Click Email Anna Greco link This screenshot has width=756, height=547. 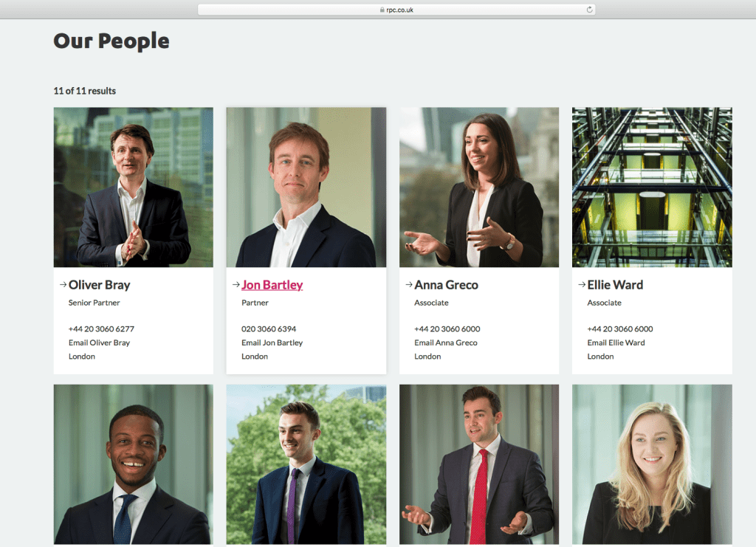(x=445, y=343)
